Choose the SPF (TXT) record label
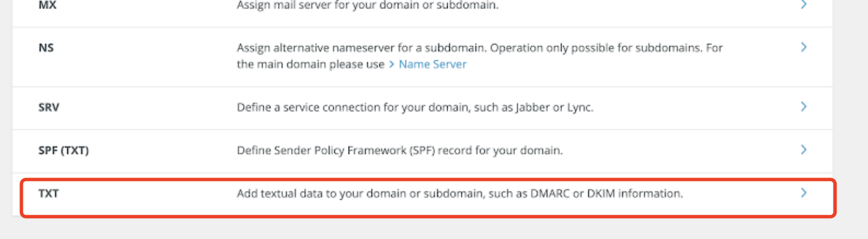The image size is (868, 239). 64,150
